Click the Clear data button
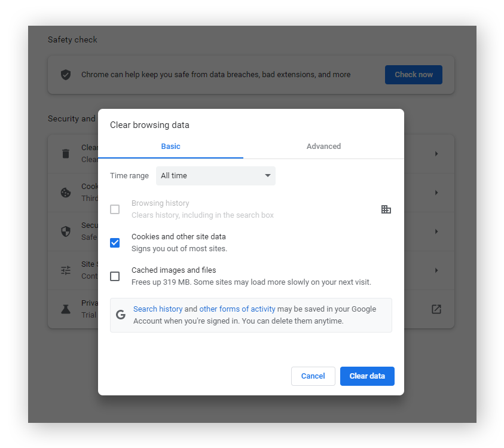 [x=367, y=376]
